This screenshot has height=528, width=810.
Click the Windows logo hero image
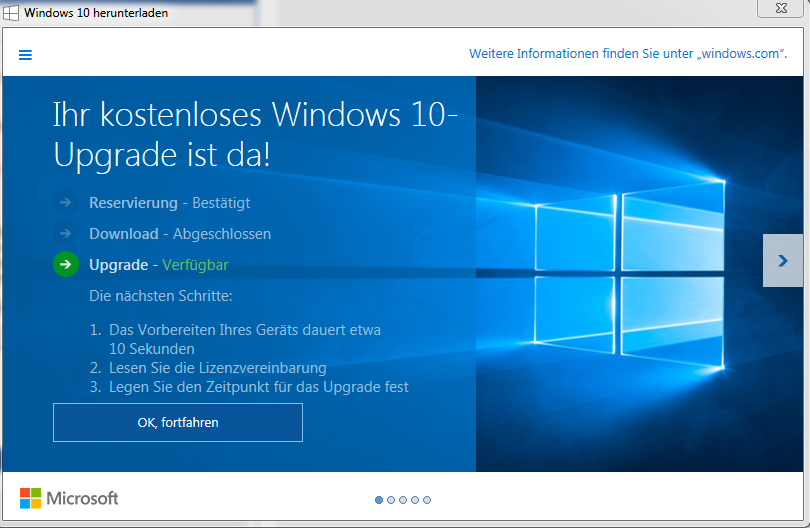click(630, 274)
